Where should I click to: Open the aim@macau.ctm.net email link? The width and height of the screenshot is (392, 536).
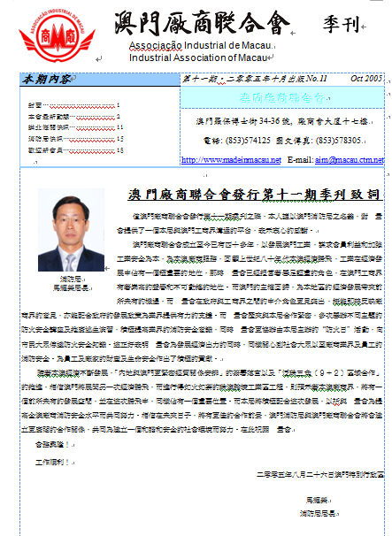pyautogui.click(x=350, y=160)
